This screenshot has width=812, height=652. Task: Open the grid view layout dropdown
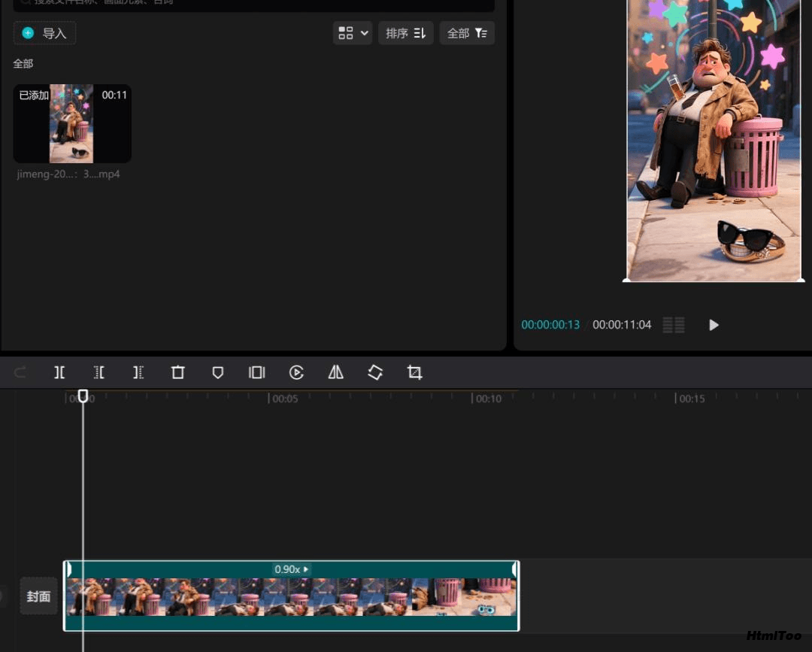[x=353, y=33]
